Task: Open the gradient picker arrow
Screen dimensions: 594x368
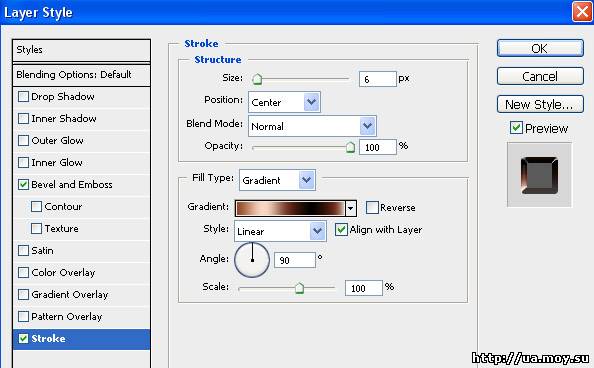Action: [x=351, y=208]
